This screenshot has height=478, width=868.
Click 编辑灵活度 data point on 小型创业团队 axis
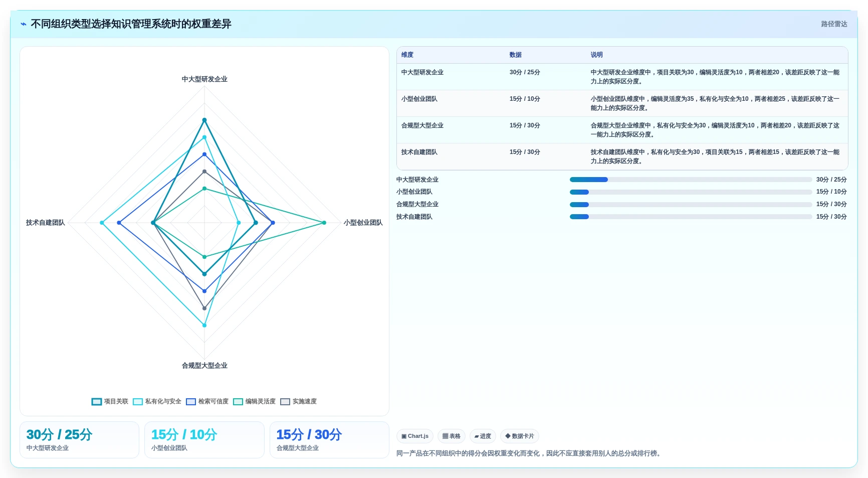[324, 223]
